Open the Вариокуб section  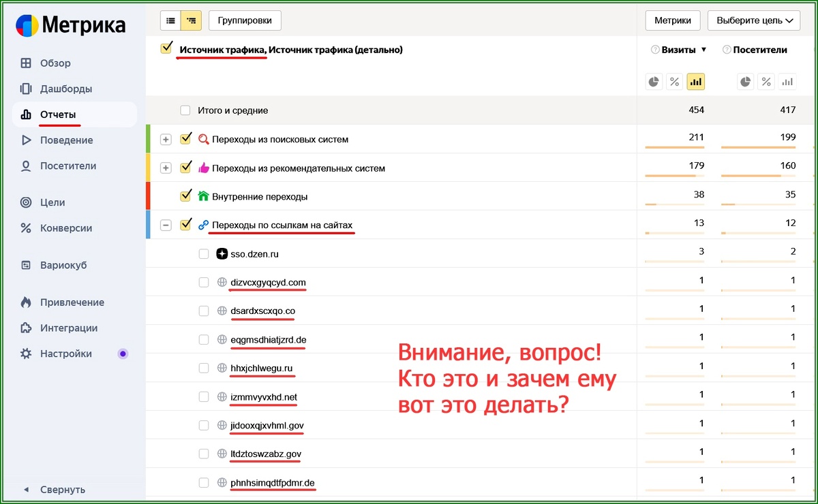pos(64,264)
